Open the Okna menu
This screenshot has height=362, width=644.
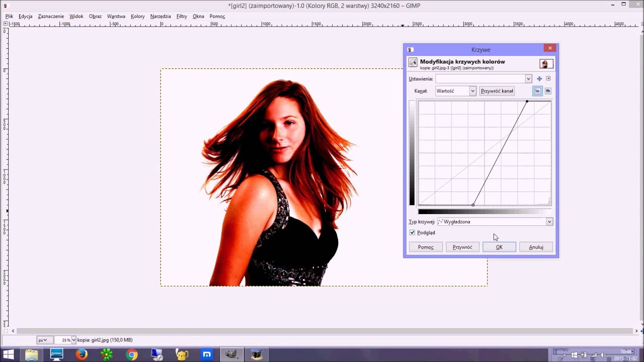point(198,16)
